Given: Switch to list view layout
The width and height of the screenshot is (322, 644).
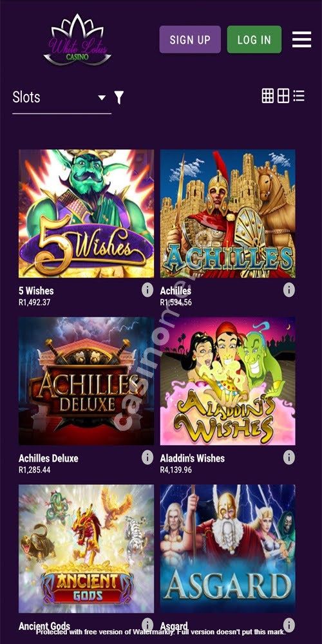Looking at the screenshot, I should point(299,96).
